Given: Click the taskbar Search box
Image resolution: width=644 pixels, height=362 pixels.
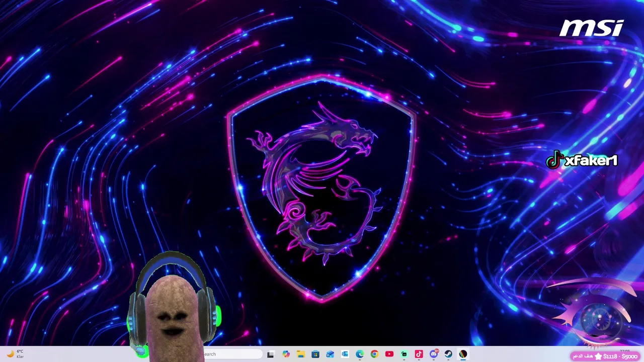Looking at the screenshot, I should (x=232, y=354).
